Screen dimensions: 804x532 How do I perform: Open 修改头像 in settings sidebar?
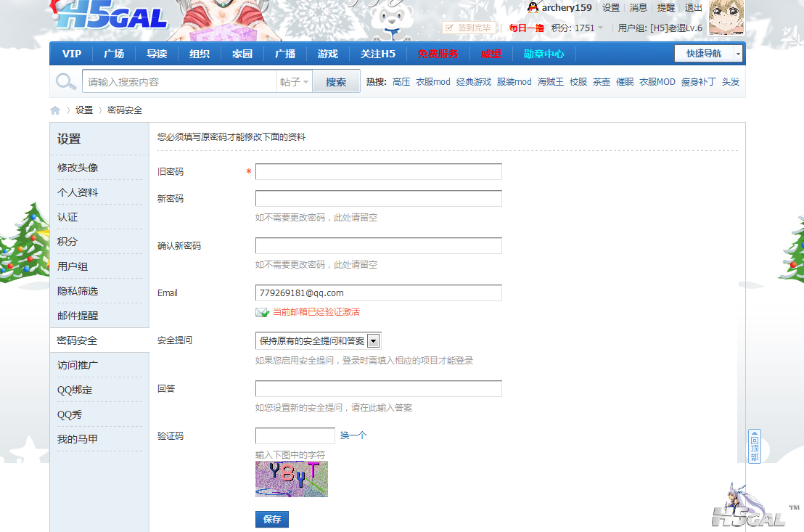click(78, 168)
